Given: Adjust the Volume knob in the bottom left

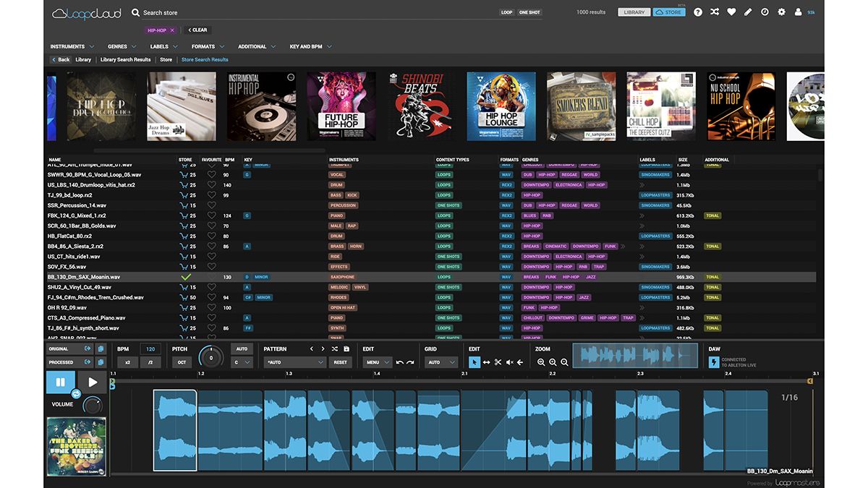Looking at the screenshot, I should [93, 405].
